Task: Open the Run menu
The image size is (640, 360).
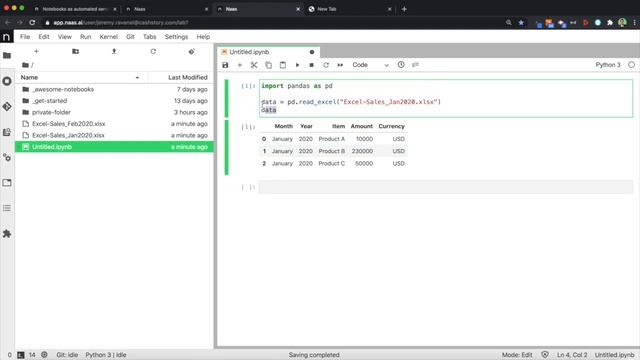Action: 85,37
